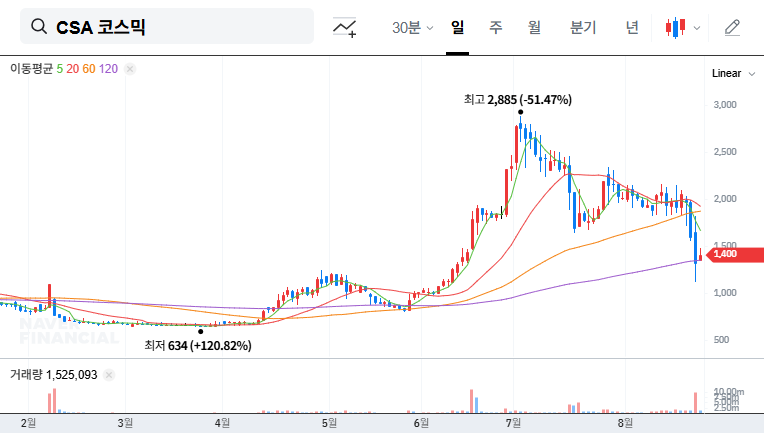Click the 5월 label on time axis
Image resolution: width=764 pixels, height=433 pixels.
pyautogui.click(x=329, y=423)
